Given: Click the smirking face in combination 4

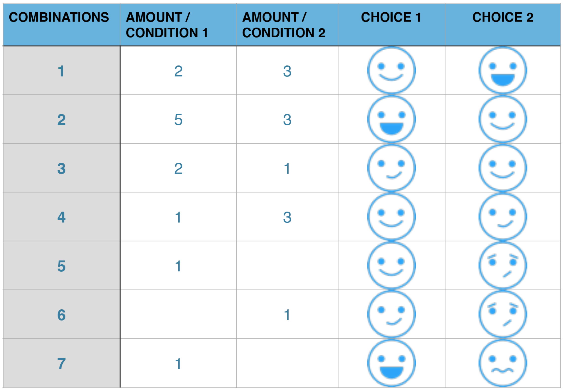Looking at the screenshot, I should coord(503,217).
